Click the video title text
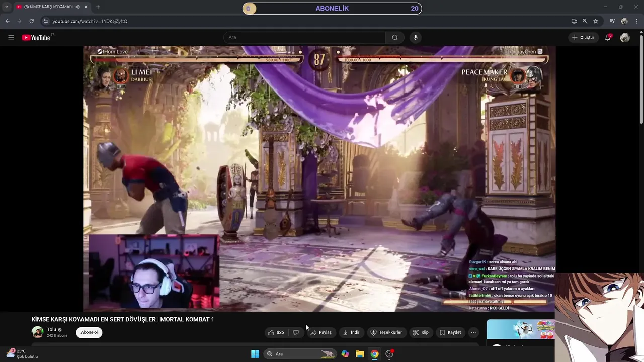 [123, 319]
